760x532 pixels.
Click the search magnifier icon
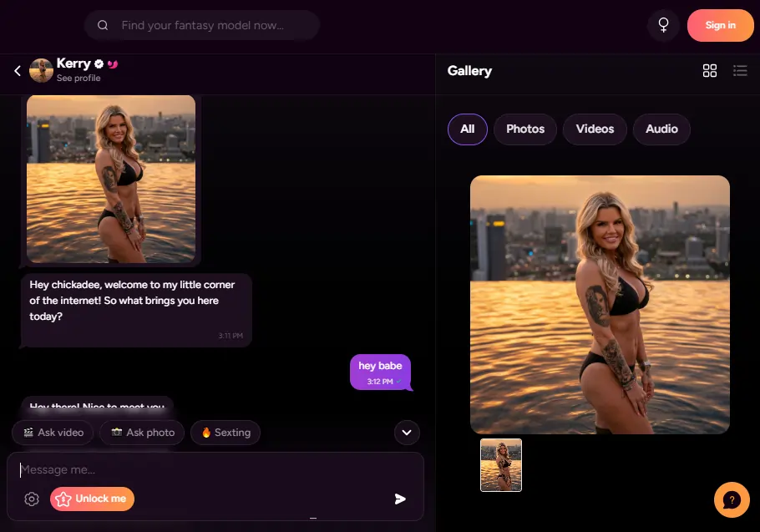[x=103, y=25]
